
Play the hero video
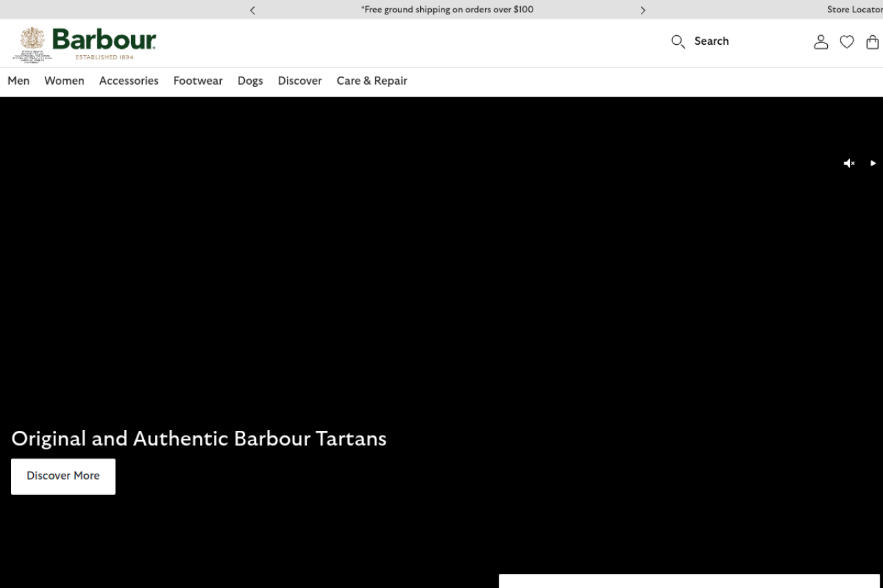tap(873, 163)
